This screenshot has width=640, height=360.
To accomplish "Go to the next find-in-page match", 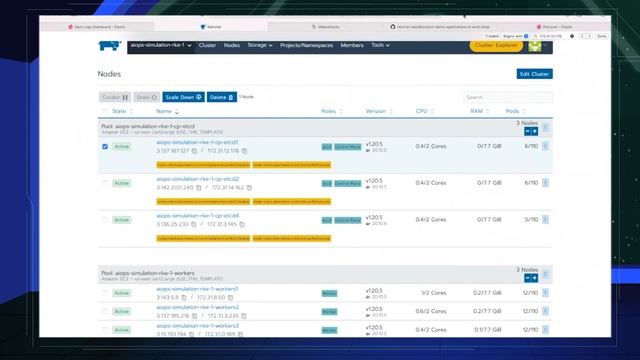I will point(589,36).
